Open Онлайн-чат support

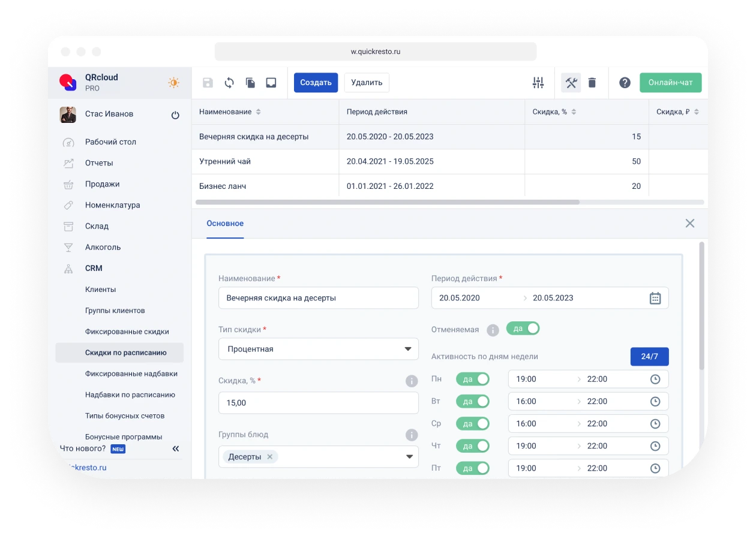(670, 82)
